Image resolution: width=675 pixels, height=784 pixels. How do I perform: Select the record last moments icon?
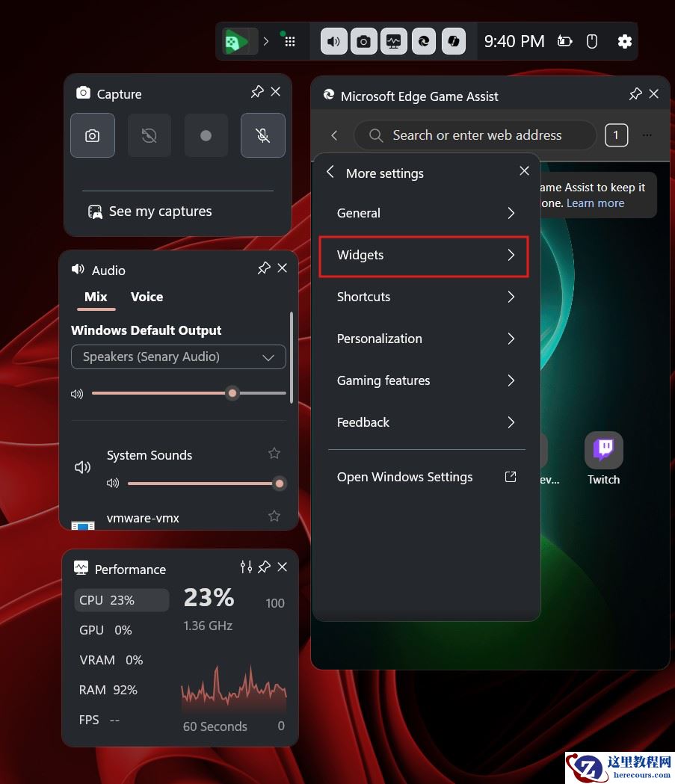tap(149, 135)
